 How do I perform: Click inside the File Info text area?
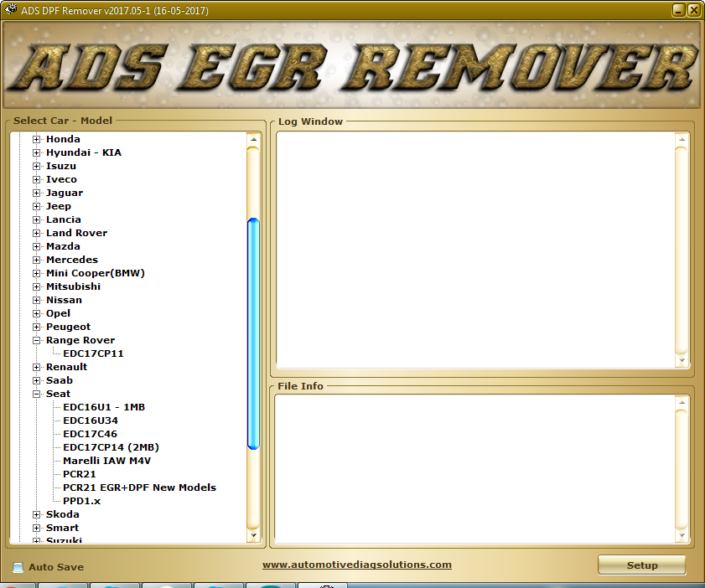click(x=475, y=469)
